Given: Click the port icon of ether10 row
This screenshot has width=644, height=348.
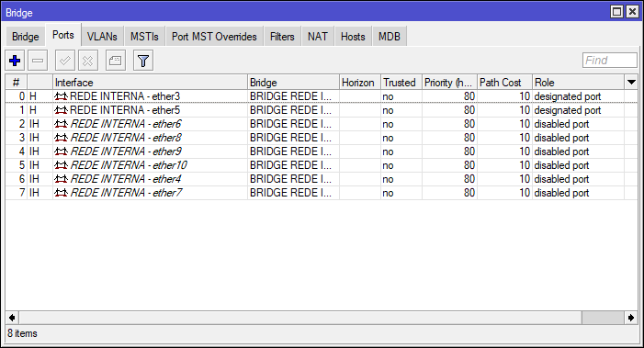Looking at the screenshot, I should (x=61, y=165).
